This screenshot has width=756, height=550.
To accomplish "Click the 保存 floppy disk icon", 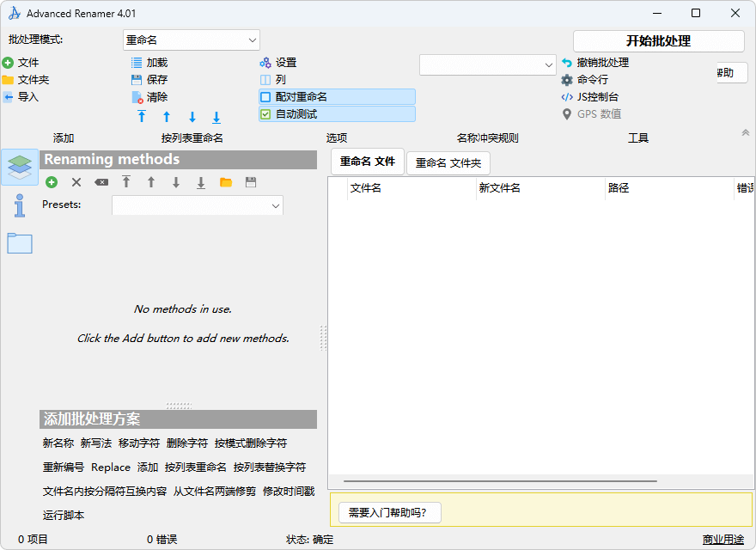I will [x=137, y=80].
